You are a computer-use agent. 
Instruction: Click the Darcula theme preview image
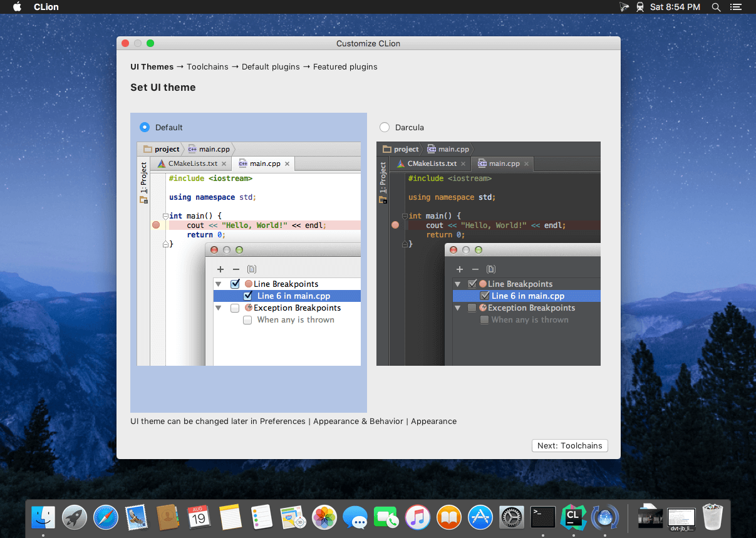coord(489,254)
